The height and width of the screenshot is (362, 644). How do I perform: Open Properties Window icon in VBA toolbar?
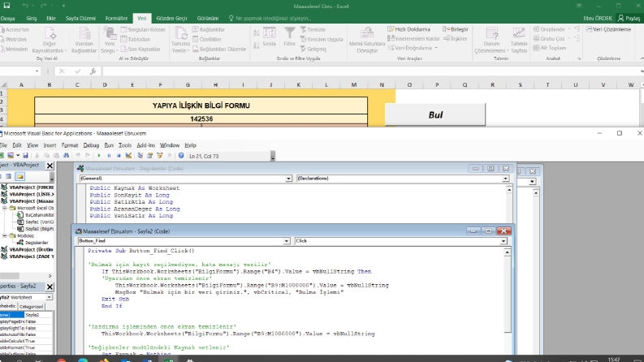(150, 156)
